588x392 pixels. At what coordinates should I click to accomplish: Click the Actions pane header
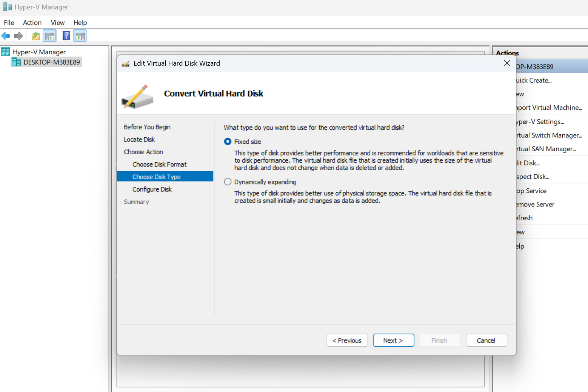(x=507, y=53)
